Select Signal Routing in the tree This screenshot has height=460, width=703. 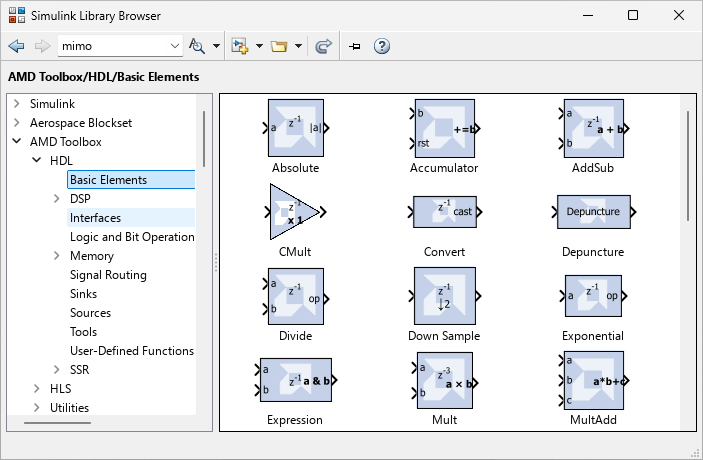(x=108, y=275)
